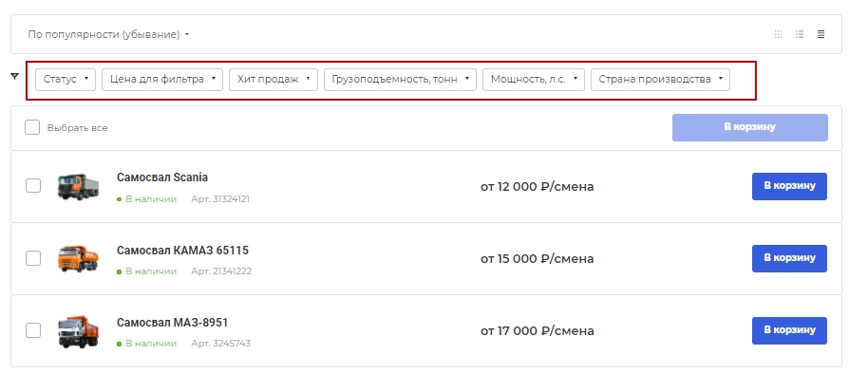Tick checkbox for Самосвал МАЗ-8951
The width and height of the screenshot is (868, 392).
(x=33, y=330)
